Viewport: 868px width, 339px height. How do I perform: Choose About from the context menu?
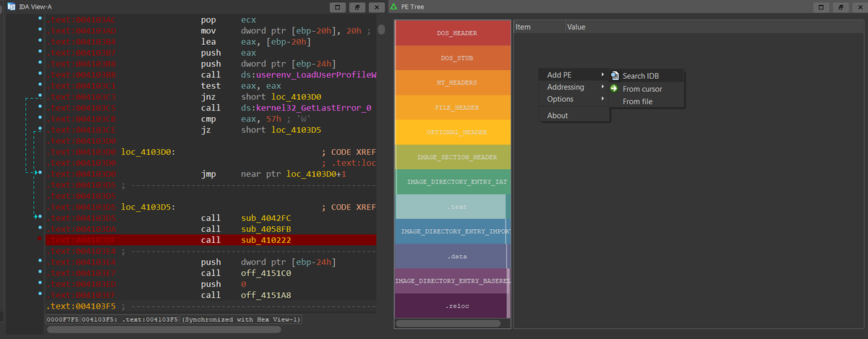(x=574, y=116)
